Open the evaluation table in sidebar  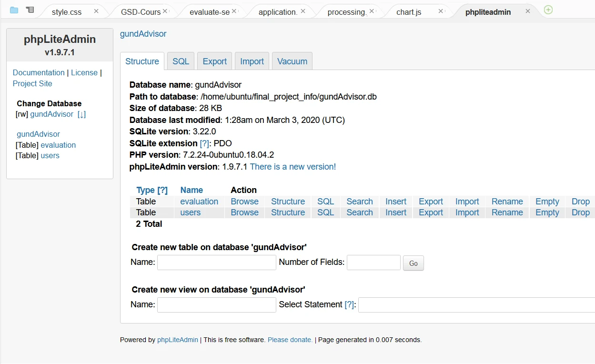click(58, 145)
